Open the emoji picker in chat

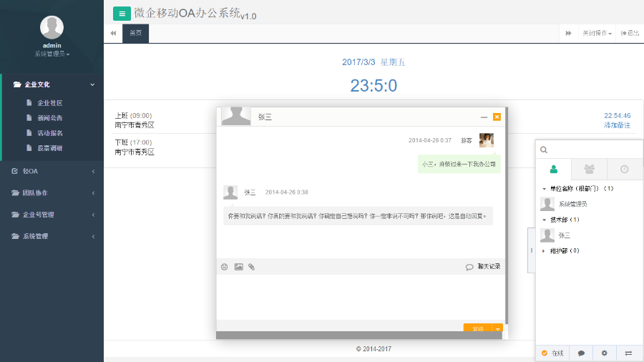point(224,267)
